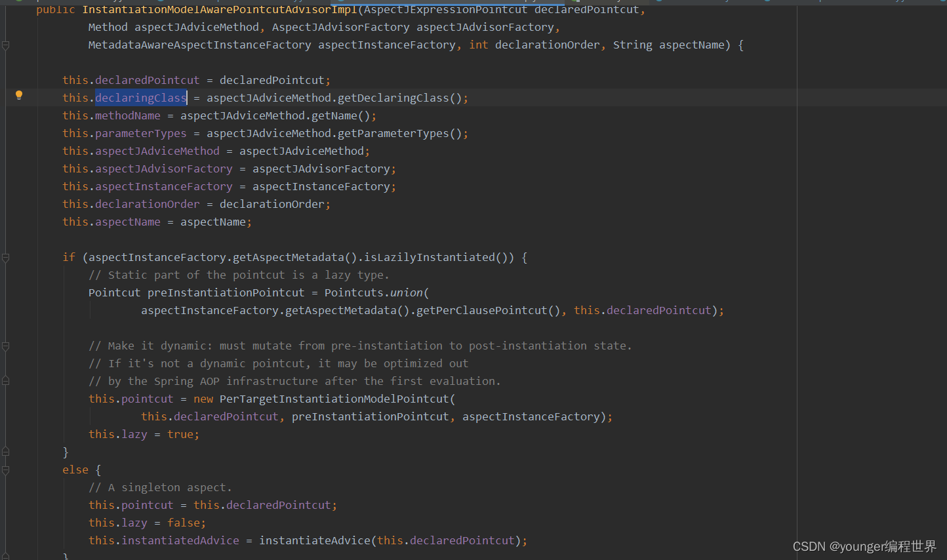947x560 pixels.
Task: Collapse the constructor signature fold marker
Action: click(5, 45)
